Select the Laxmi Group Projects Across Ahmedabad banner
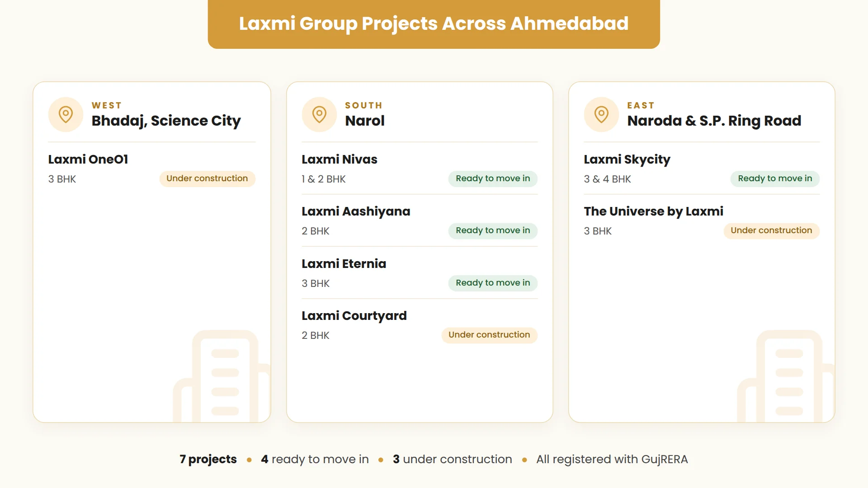Screen dimensions: 868x488 (434, 23)
